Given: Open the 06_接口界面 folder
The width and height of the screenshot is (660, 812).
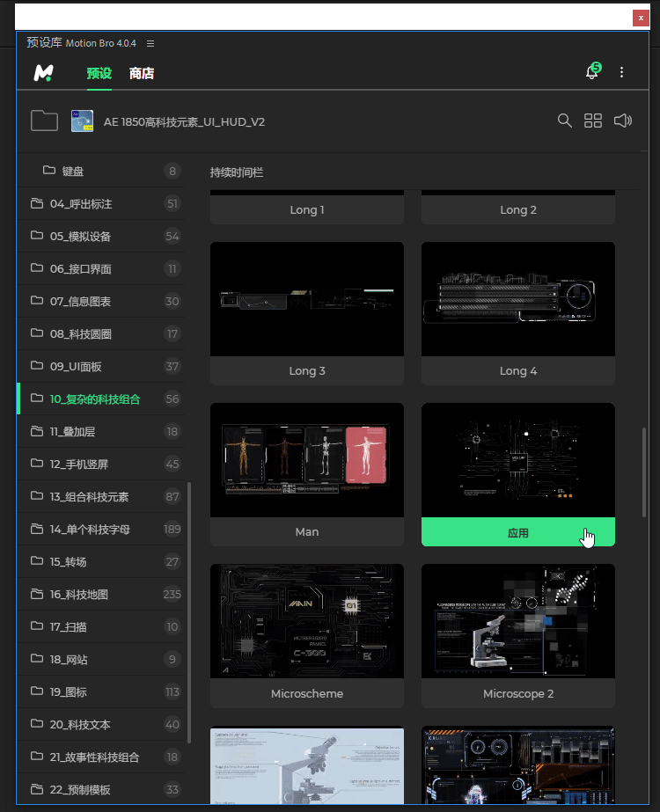Looking at the screenshot, I should [101, 269].
